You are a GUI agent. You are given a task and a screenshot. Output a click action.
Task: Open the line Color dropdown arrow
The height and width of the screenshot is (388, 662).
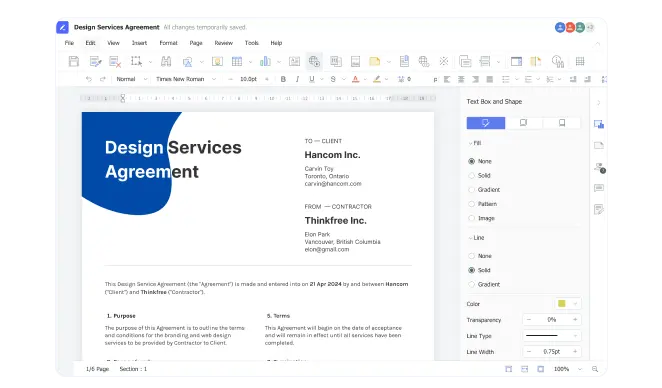click(x=575, y=304)
